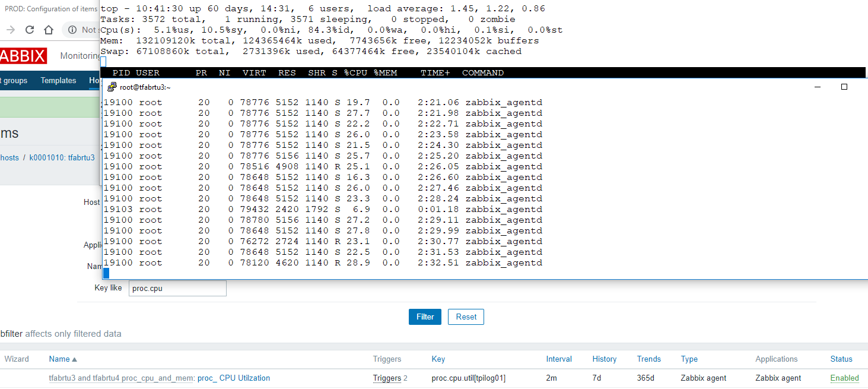Minimize the root@tfabrtu3 terminal window
This screenshot has height=389, width=868.
click(818, 87)
